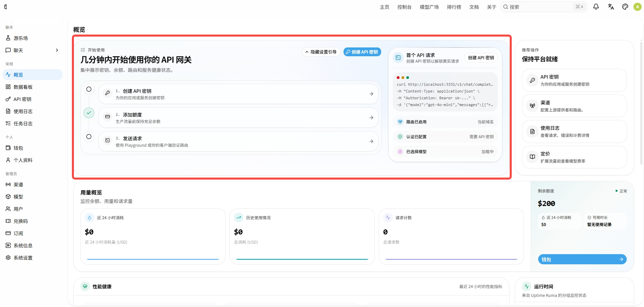Click the $200 remaining balance value
Image resolution: width=644 pixels, height=307 pixels.
(546, 203)
